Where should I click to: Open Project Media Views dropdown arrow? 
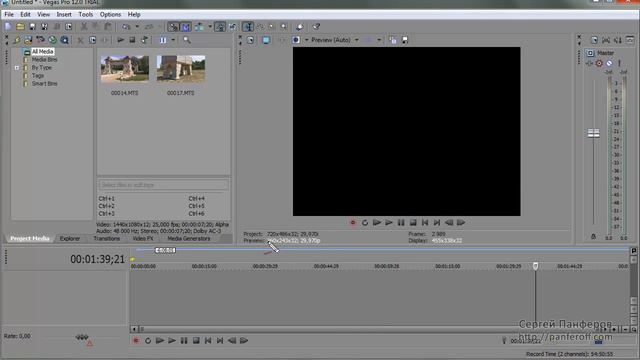point(173,40)
